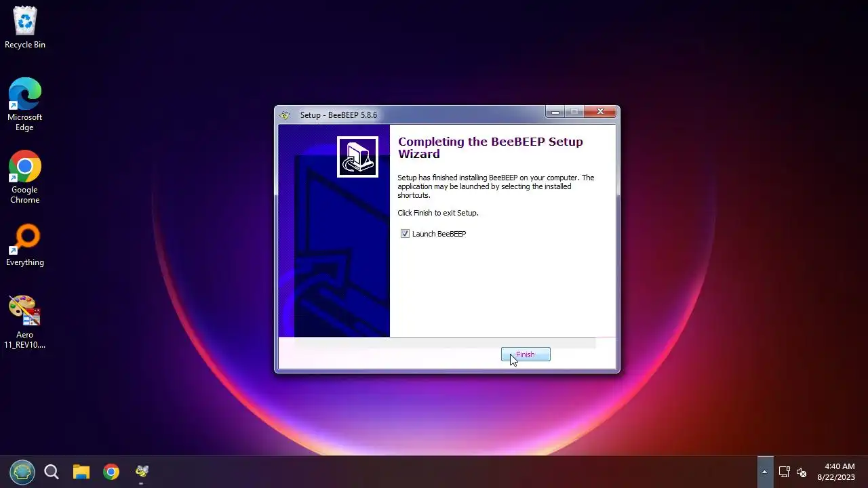The image size is (868, 488).
Task: Select the Everything search desktop shortcut
Action: point(25,245)
